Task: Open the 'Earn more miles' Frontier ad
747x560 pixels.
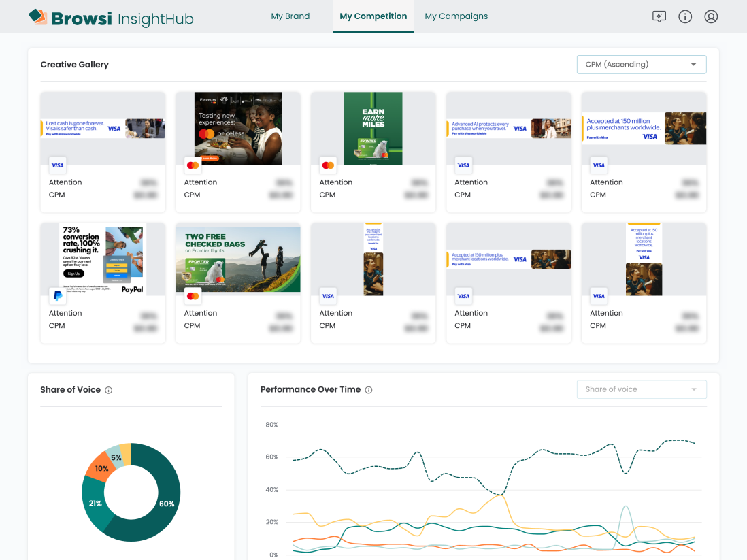Action: point(373,129)
